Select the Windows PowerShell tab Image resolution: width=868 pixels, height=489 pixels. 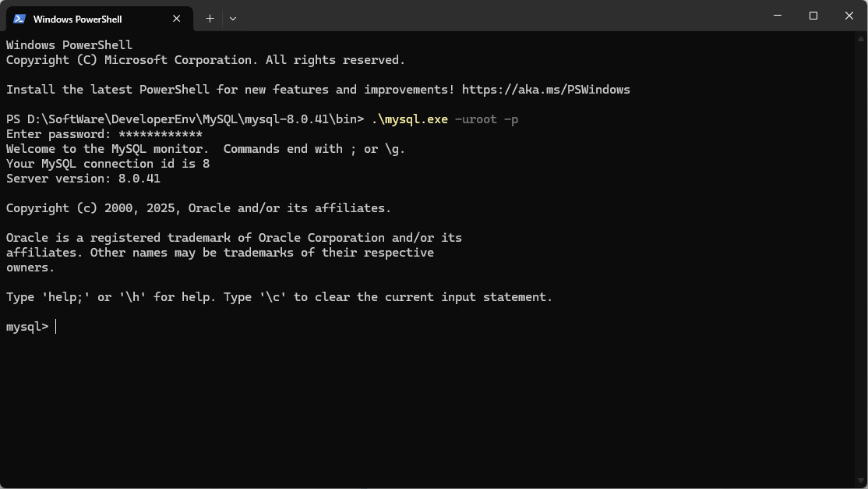click(x=94, y=18)
